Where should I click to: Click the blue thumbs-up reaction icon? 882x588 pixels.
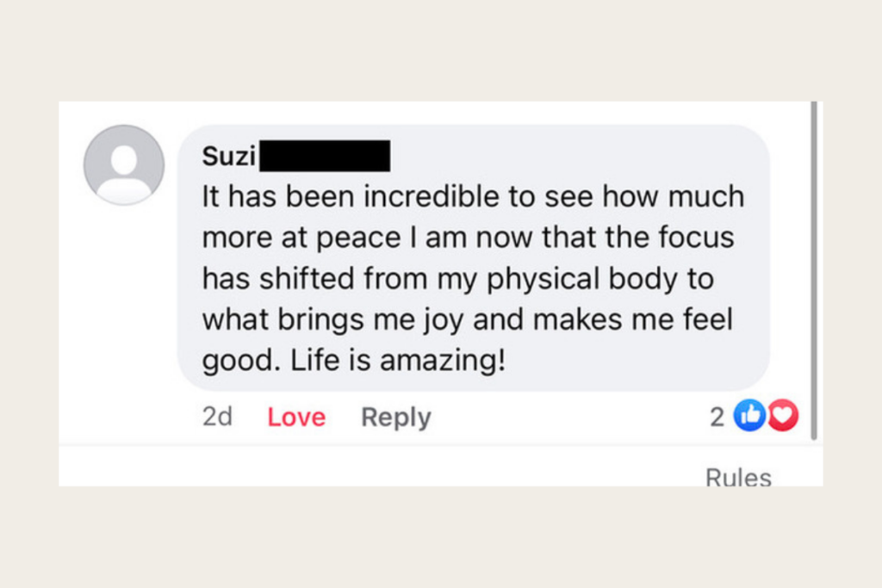point(750,416)
